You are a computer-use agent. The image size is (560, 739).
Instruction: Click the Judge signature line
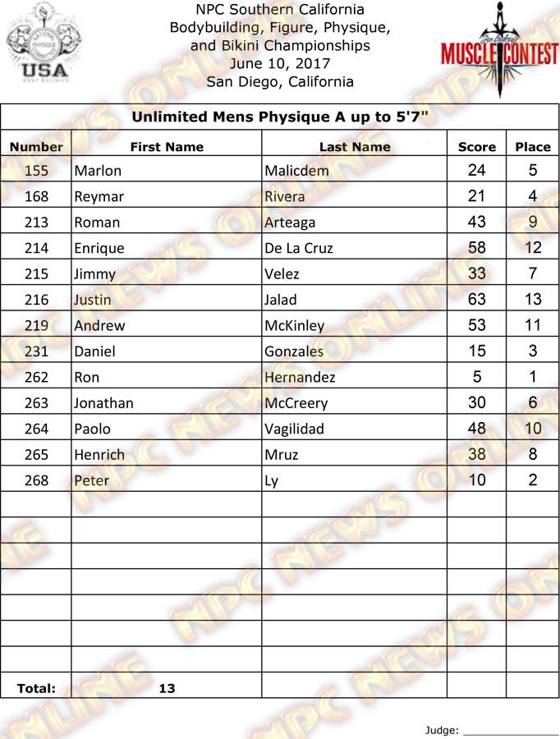511,730
